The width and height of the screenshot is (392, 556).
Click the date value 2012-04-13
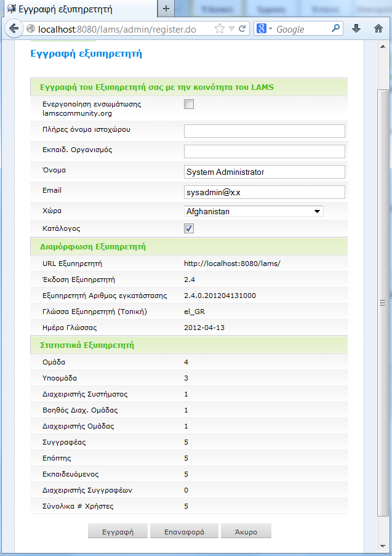(x=204, y=328)
